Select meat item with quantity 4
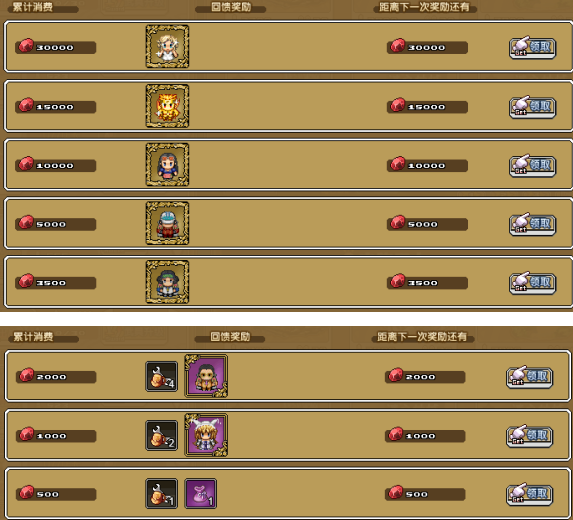 (162, 376)
